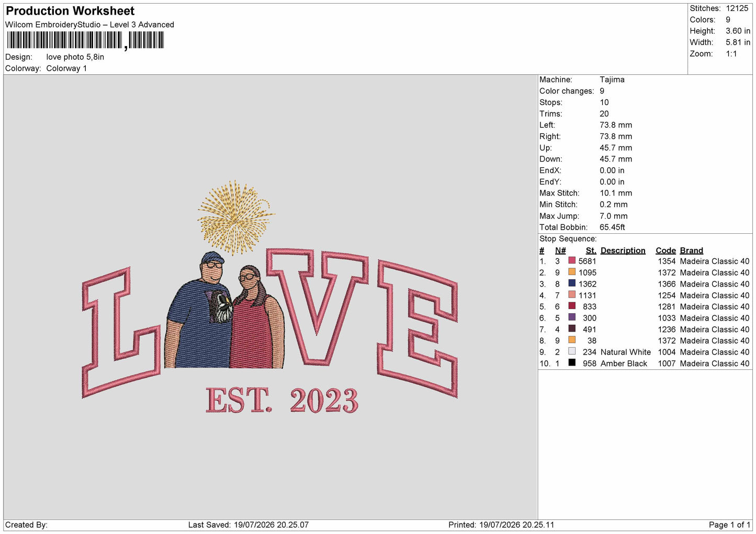Click the design barcode image

tap(86, 40)
